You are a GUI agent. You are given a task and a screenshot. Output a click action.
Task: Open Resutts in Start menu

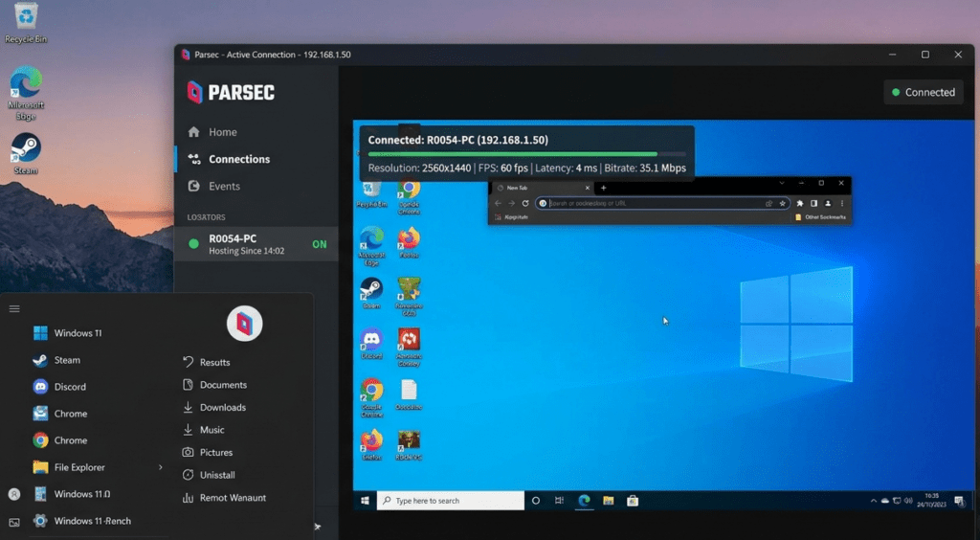click(x=207, y=362)
